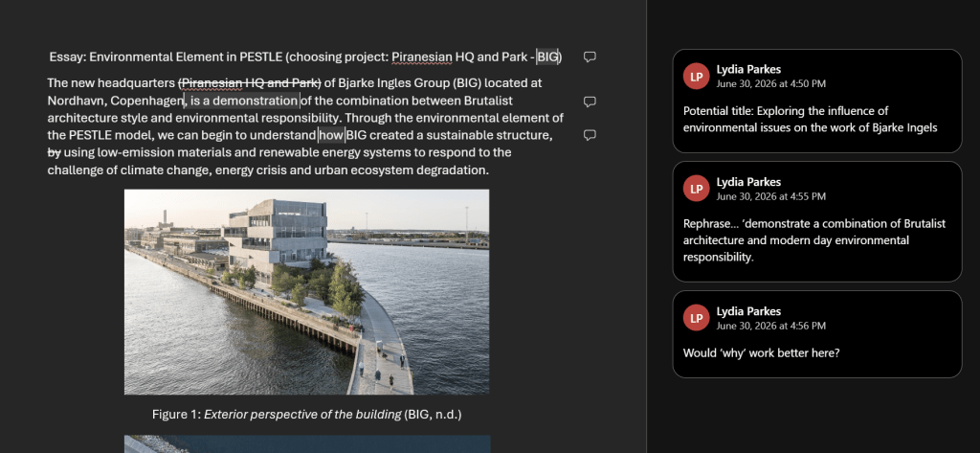Click 'Nordhavn, Copenhagen' in the paragraph
This screenshot has width=980, height=453.
[x=116, y=101]
